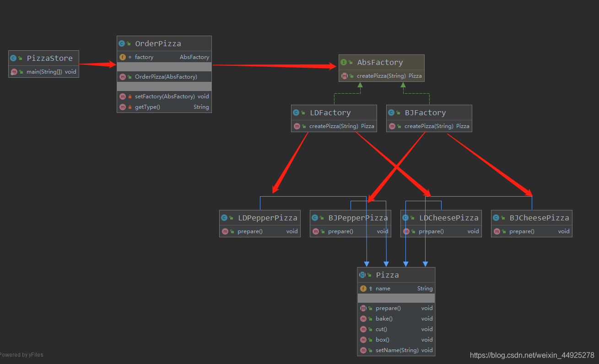The image size is (599, 364).
Task: Click the method icon beside setName(String)
Action: 363,350
